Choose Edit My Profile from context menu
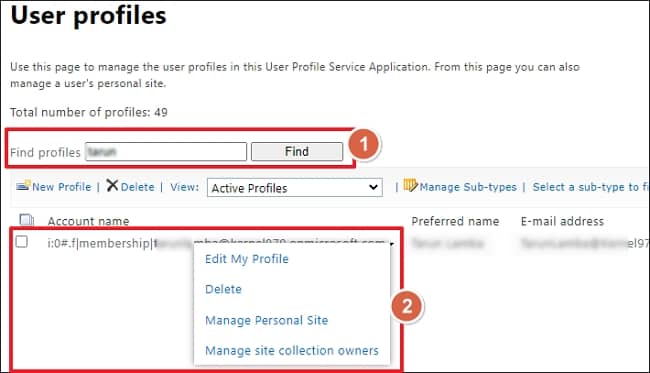650x373 pixels. (x=247, y=259)
